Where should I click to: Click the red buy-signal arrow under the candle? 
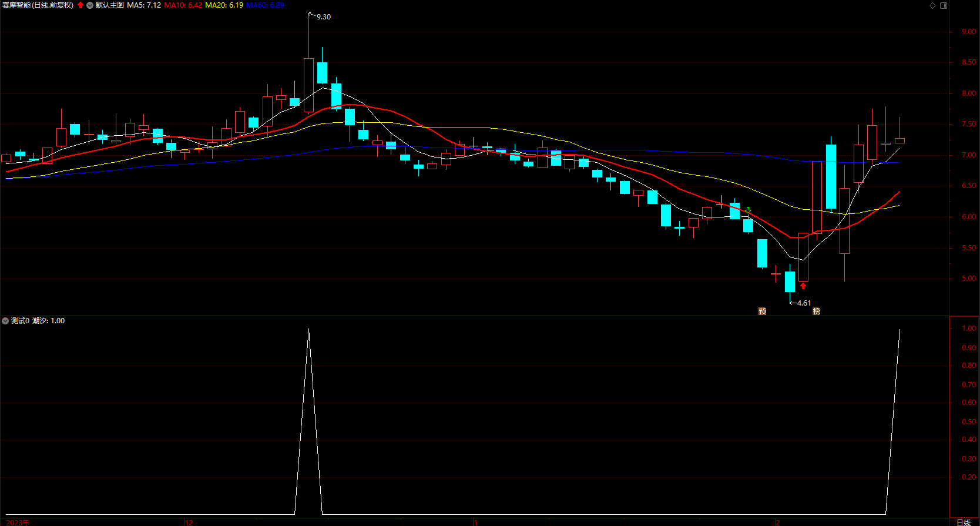click(803, 286)
